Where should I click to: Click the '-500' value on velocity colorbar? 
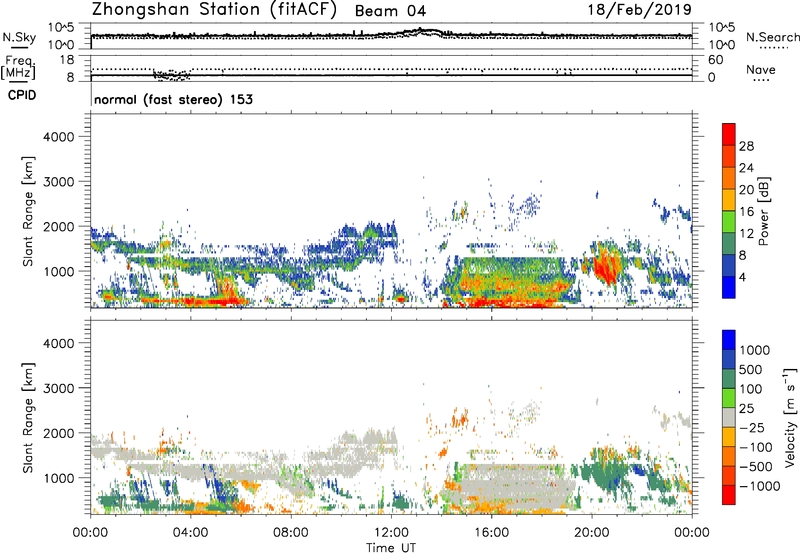tap(756, 467)
